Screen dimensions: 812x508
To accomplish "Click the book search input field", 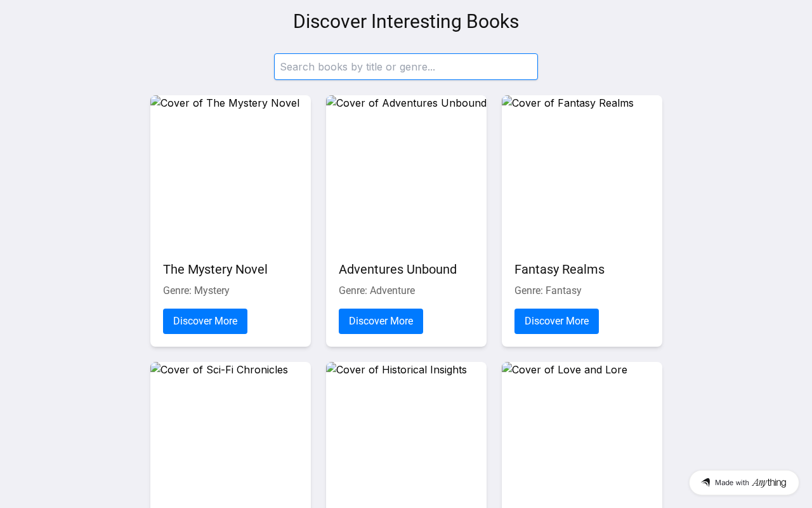I will point(406,67).
